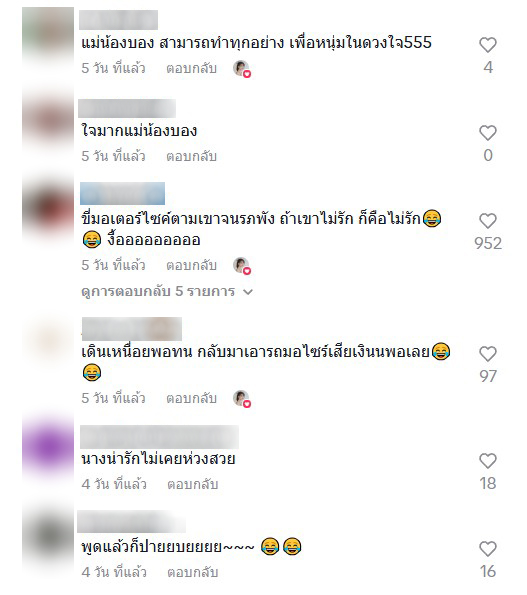This screenshot has height=595, width=527.
Task: Like the comment with 16 likes
Action: [x=488, y=549]
